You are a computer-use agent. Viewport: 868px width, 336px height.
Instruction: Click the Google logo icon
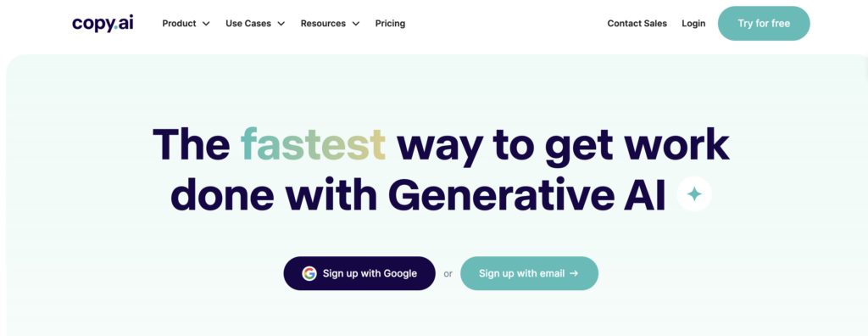tap(309, 273)
